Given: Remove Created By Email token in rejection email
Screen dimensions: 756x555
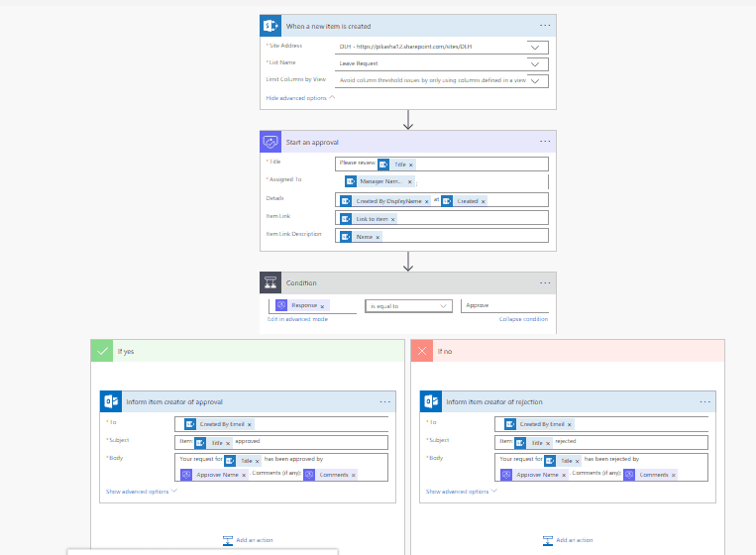Looking at the screenshot, I should [570, 425].
